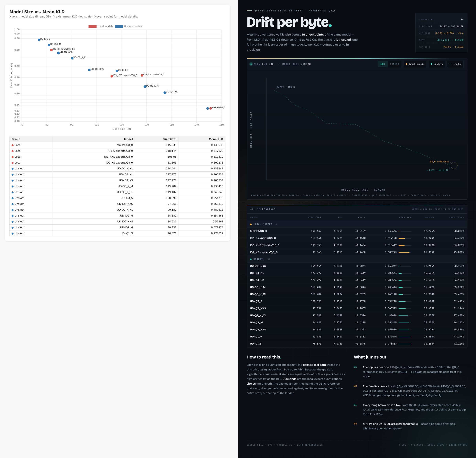Click the 'PPL ×' column header
The width and height of the screenshot is (476, 458).
point(362,217)
